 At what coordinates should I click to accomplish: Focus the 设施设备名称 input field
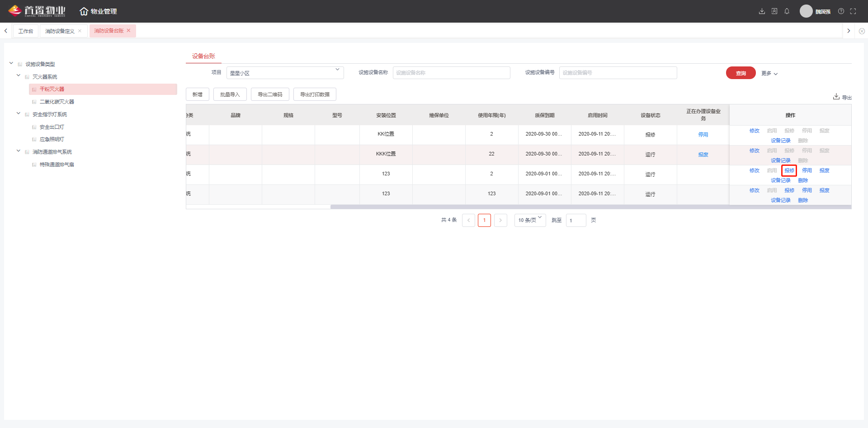[451, 73]
